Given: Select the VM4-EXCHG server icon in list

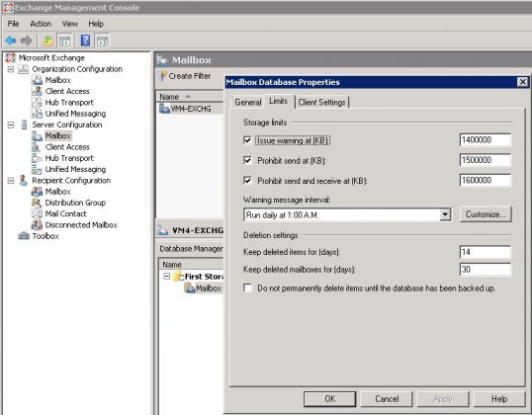Looking at the screenshot, I should coord(165,109).
